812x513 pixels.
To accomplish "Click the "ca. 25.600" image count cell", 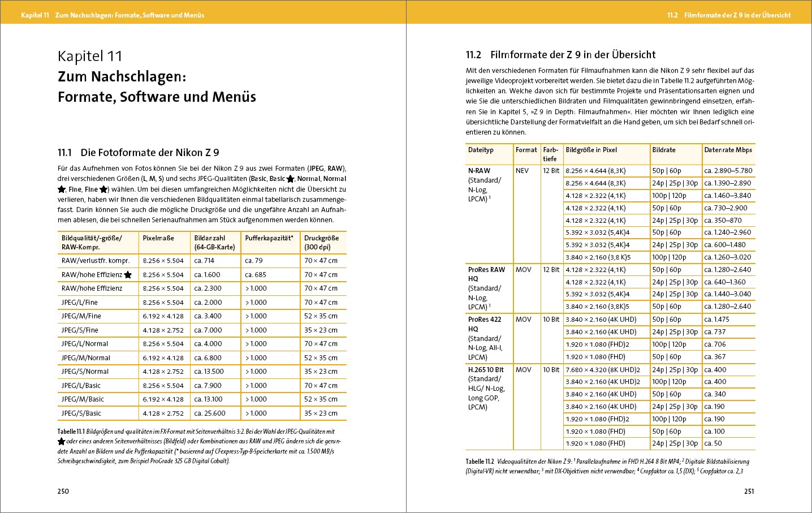I will coord(210,413).
